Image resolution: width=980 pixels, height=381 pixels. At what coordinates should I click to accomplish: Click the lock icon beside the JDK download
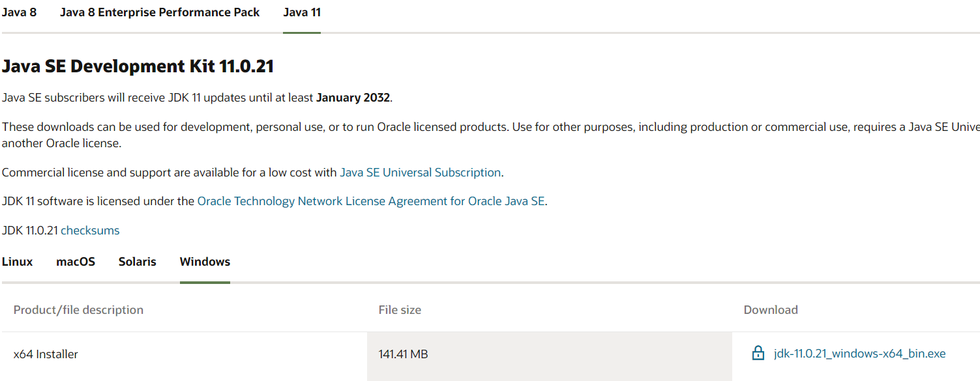point(758,354)
